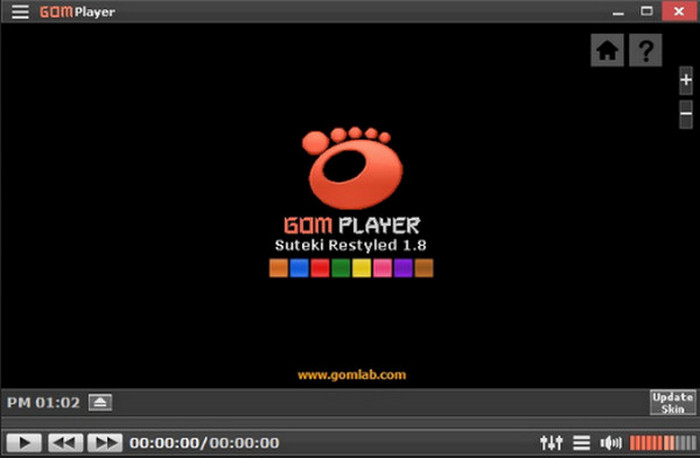The image size is (700, 458).
Task: Maximize the GOM Player window
Action: [x=646, y=11]
